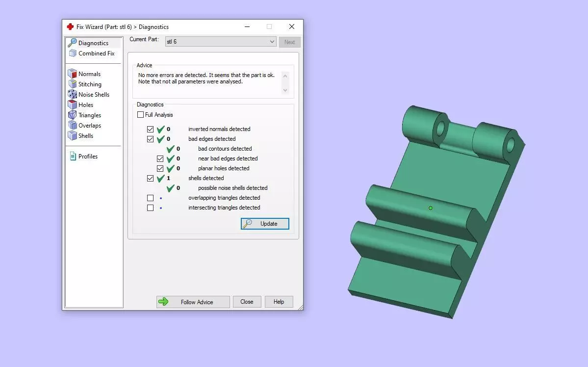Click the red cross Fix Wizard title icon
Viewport: 588px width, 367px height.
[70, 26]
